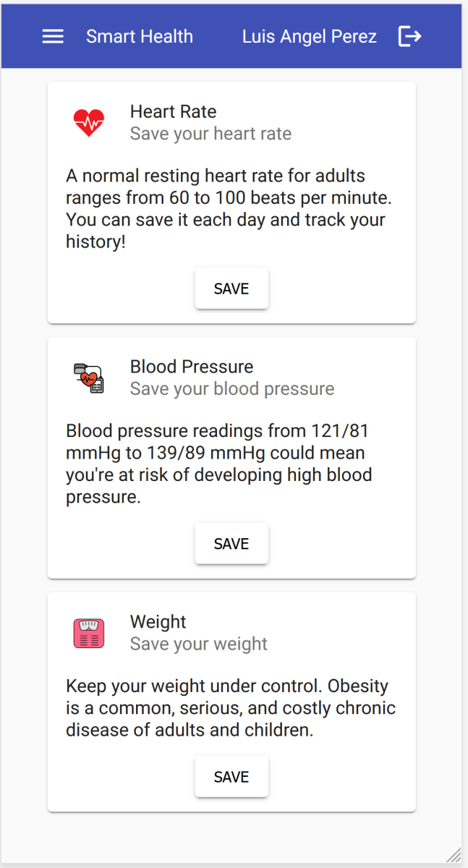Viewport: 468px width, 868px height.
Task: Click the logout icon in header
Action: pos(409,37)
